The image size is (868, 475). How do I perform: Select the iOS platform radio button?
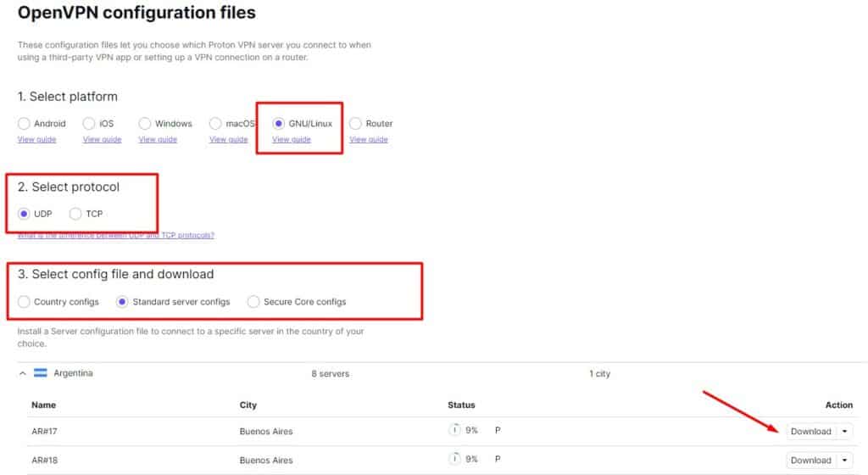click(x=88, y=124)
